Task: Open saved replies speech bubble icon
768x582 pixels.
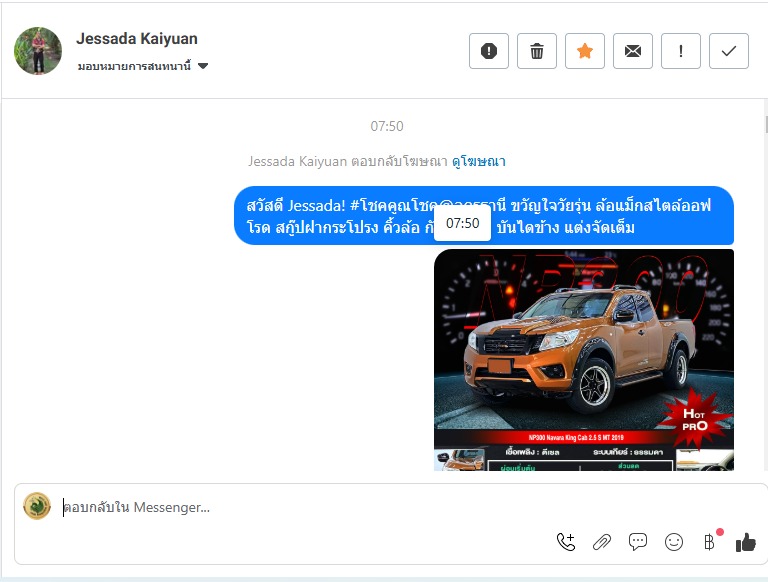Action: [638, 542]
